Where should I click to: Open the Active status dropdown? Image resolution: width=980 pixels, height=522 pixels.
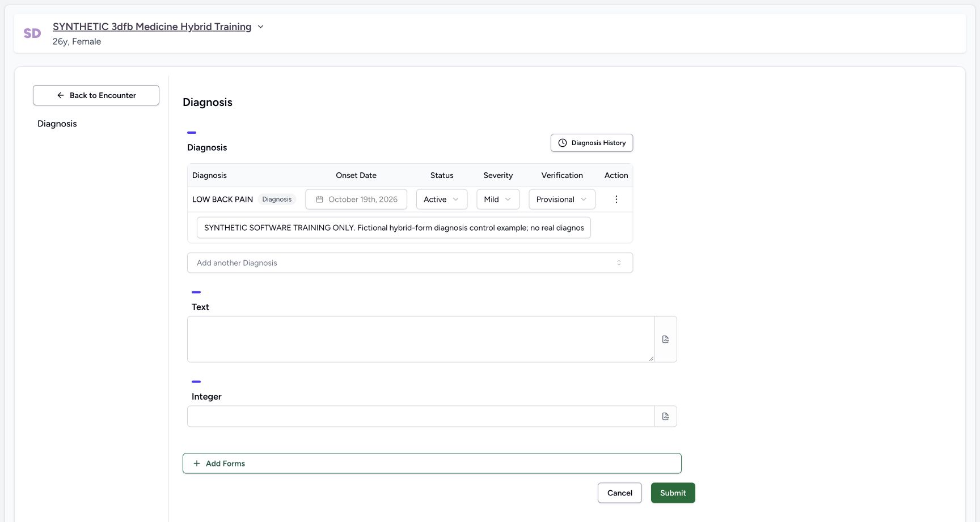[x=442, y=200]
